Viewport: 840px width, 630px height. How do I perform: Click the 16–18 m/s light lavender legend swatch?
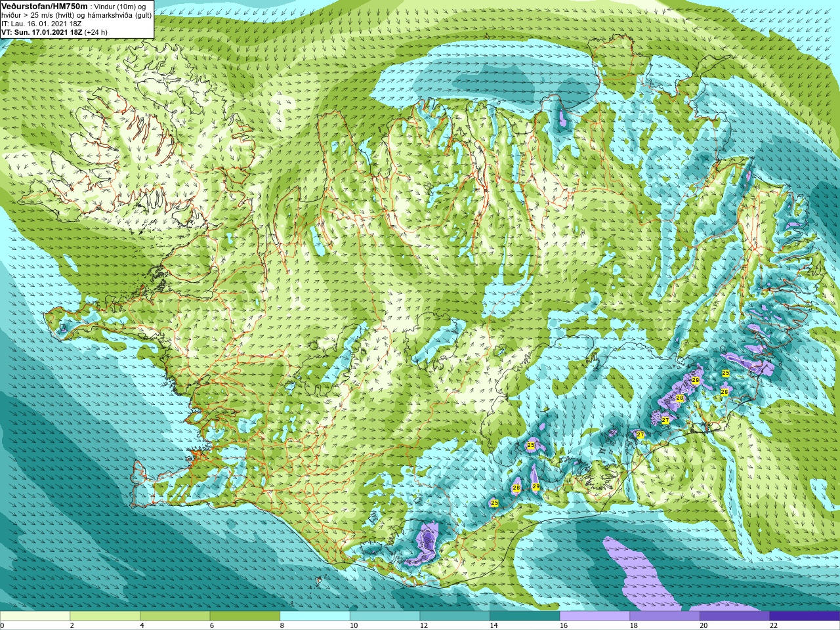(x=595, y=616)
